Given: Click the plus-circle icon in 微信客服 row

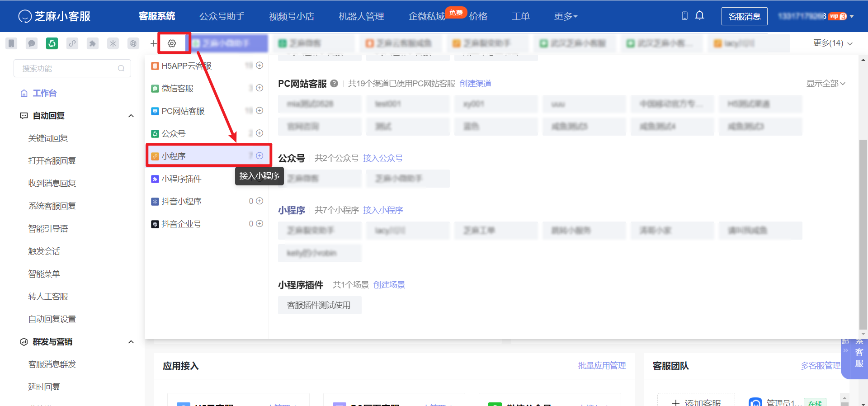Looking at the screenshot, I should tap(259, 88).
